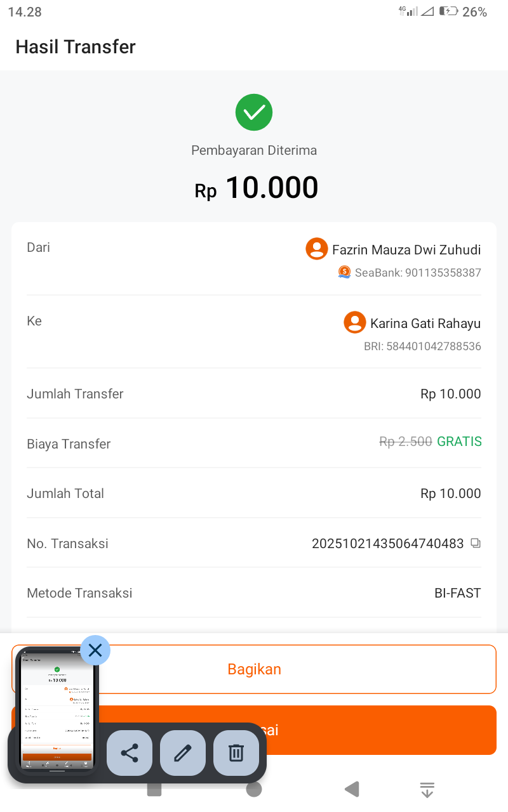Tap the battery indicator in the status bar
The width and height of the screenshot is (508, 812).
(449, 11)
